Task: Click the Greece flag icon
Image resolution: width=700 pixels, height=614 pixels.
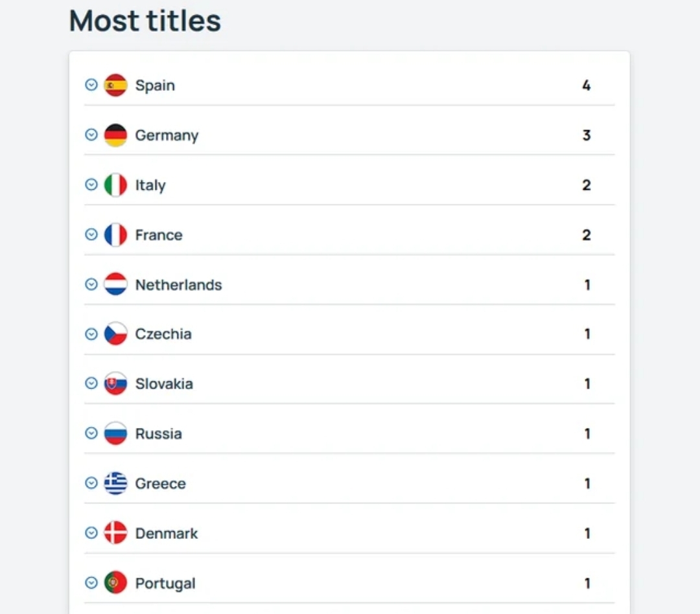Action: 115,483
